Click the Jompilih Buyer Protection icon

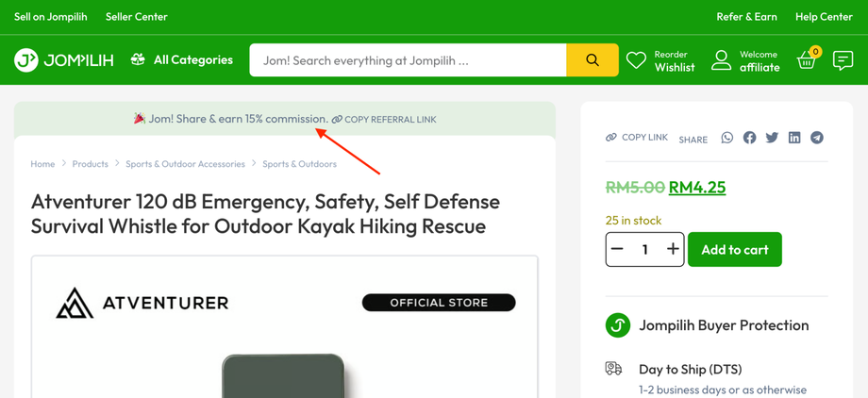coord(617,325)
